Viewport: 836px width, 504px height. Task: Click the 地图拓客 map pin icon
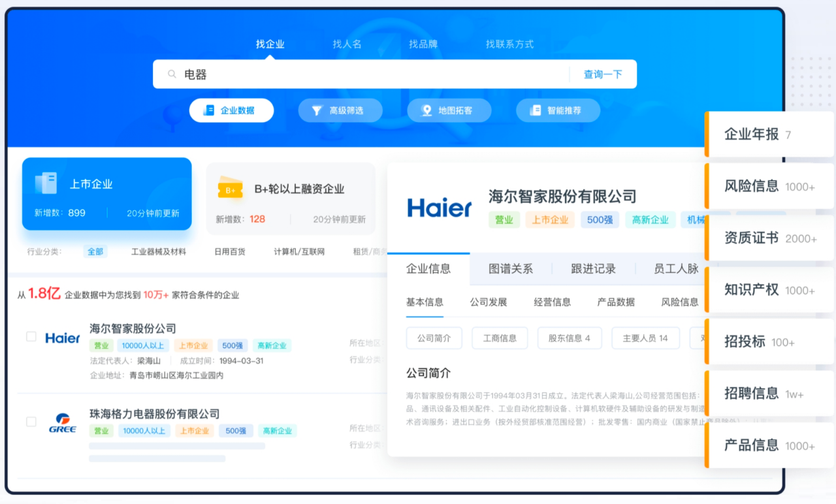pyautogui.click(x=426, y=110)
